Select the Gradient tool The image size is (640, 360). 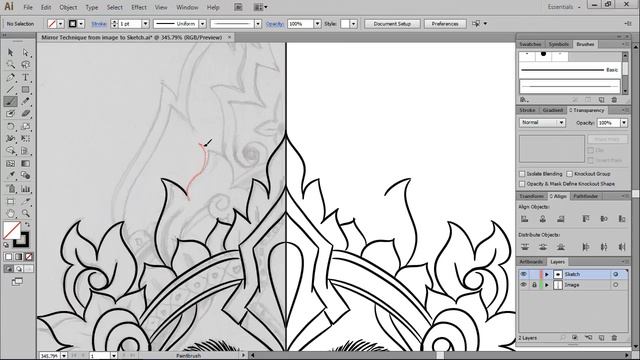(25, 163)
